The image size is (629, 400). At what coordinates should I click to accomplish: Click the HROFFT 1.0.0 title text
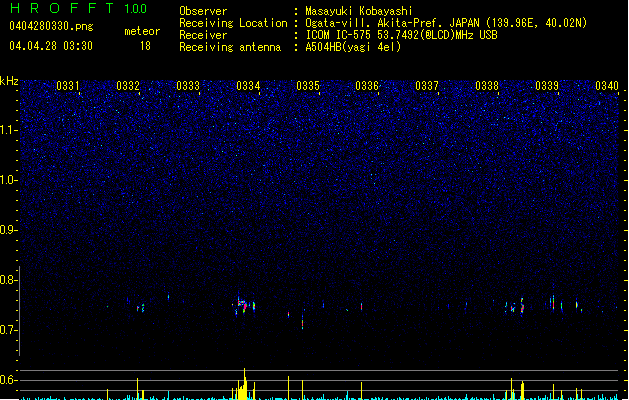pos(78,8)
